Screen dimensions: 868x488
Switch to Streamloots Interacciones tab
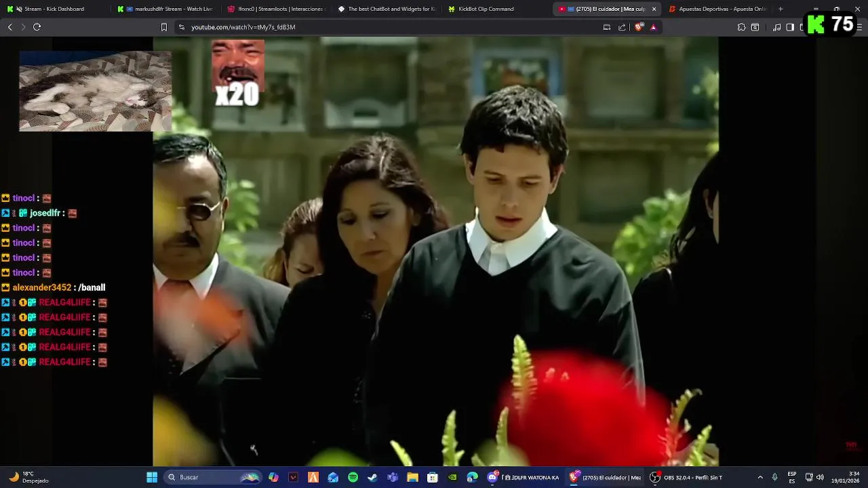[277, 9]
